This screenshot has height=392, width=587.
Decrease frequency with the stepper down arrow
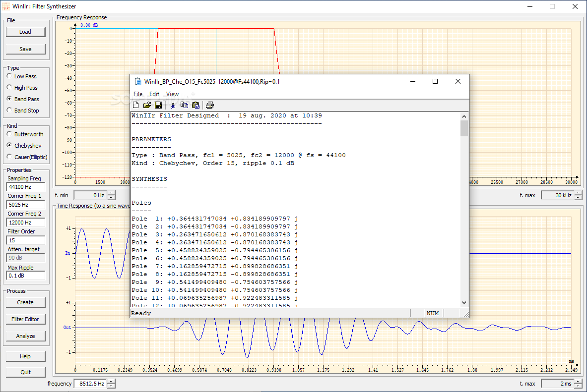pyautogui.click(x=112, y=386)
